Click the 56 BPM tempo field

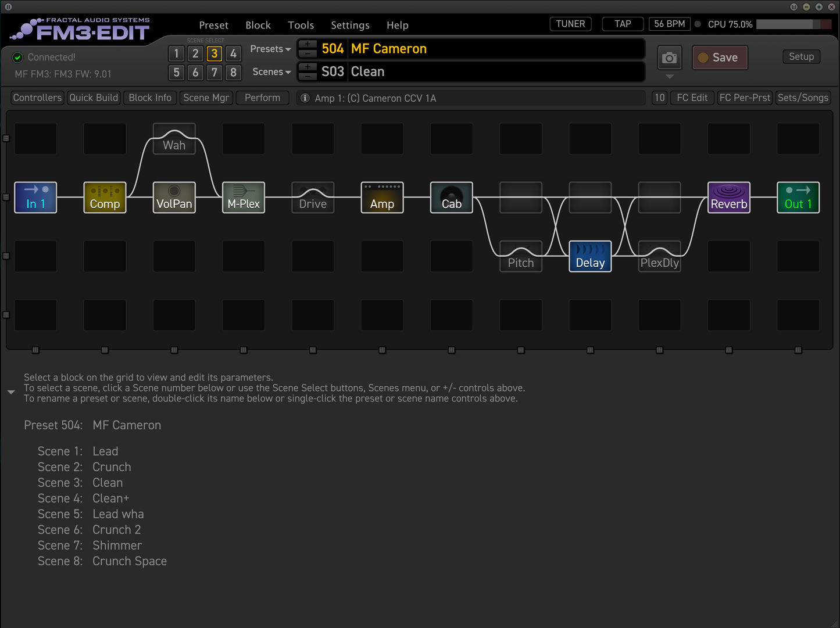pos(669,24)
